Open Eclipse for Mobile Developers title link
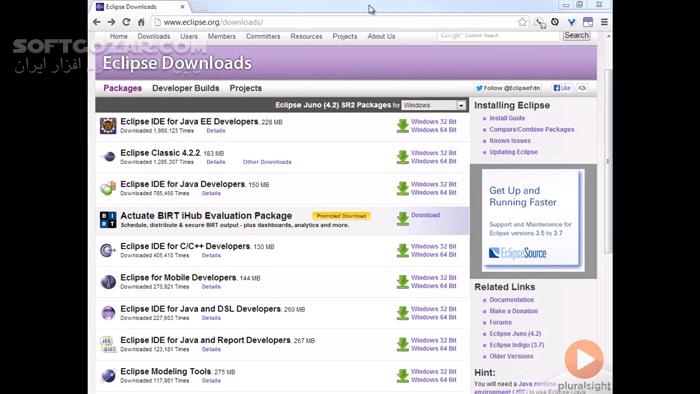The image size is (700, 394). (178, 278)
